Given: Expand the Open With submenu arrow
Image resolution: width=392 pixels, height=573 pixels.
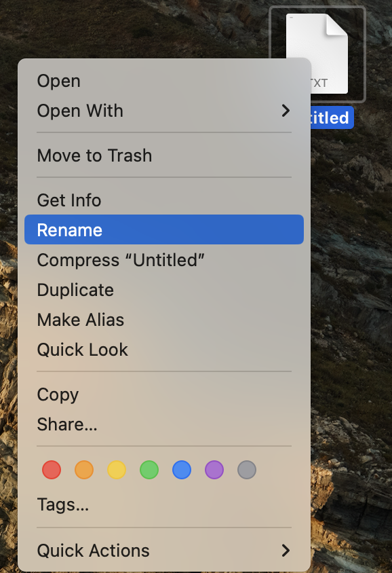Looking at the screenshot, I should (x=286, y=111).
